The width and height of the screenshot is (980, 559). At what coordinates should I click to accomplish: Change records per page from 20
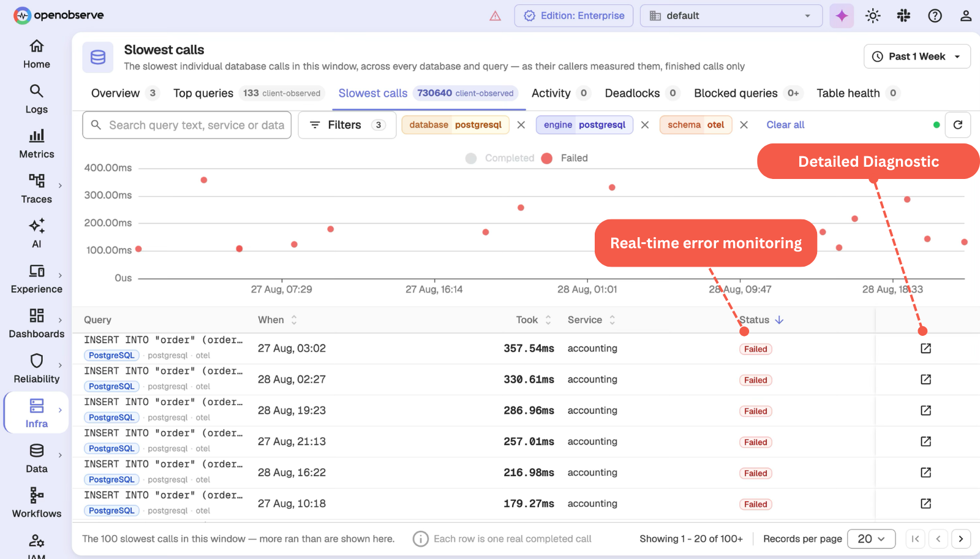point(871,539)
